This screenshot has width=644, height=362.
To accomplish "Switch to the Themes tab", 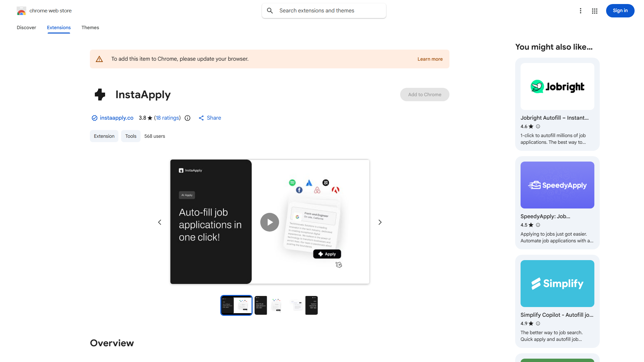I will click(x=90, y=27).
